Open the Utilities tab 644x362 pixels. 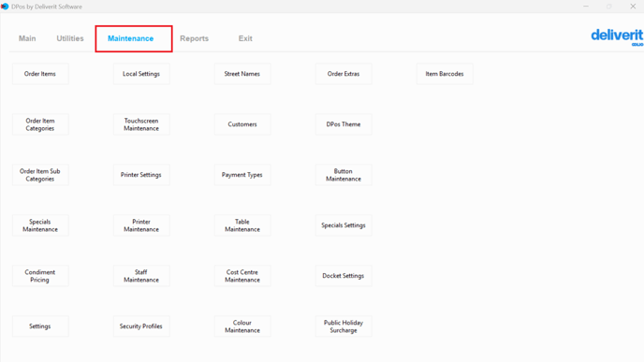pyautogui.click(x=70, y=38)
